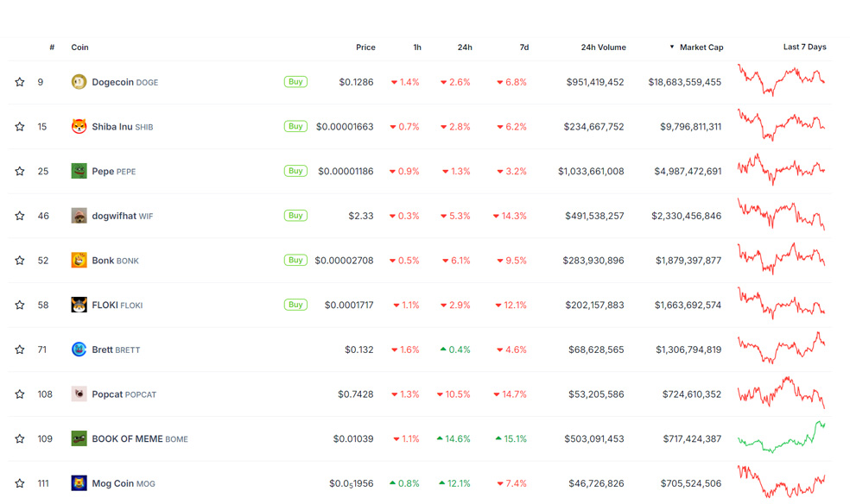Click the Shiba Inu coin logo
The height and width of the screenshot is (504, 850).
pyautogui.click(x=79, y=126)
